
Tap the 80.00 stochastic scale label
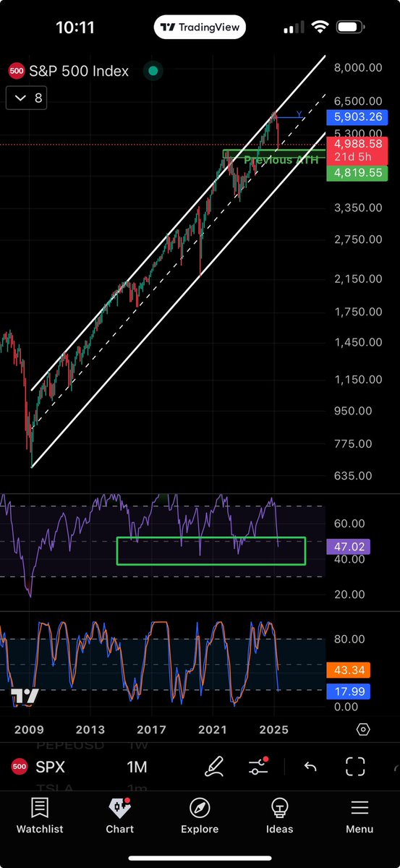[x=349, y=639]
